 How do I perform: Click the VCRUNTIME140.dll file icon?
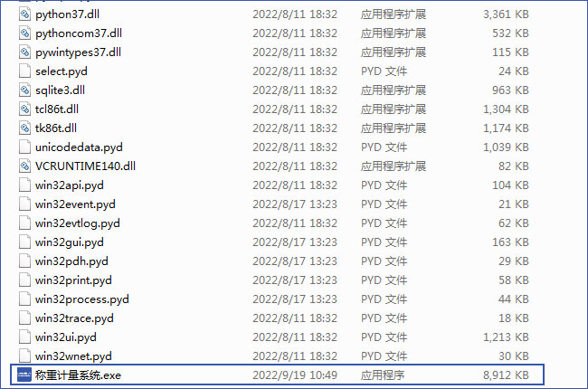click(24, 166)
